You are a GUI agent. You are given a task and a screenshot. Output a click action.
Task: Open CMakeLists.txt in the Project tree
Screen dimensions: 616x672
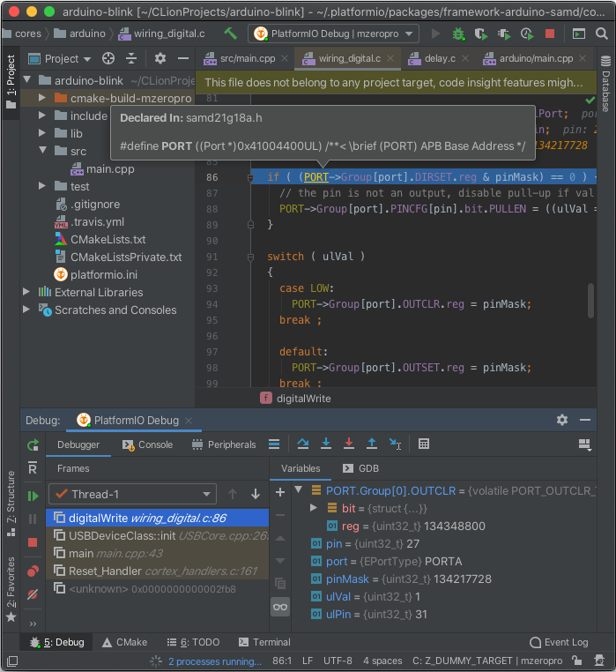(x=108, y=239)
